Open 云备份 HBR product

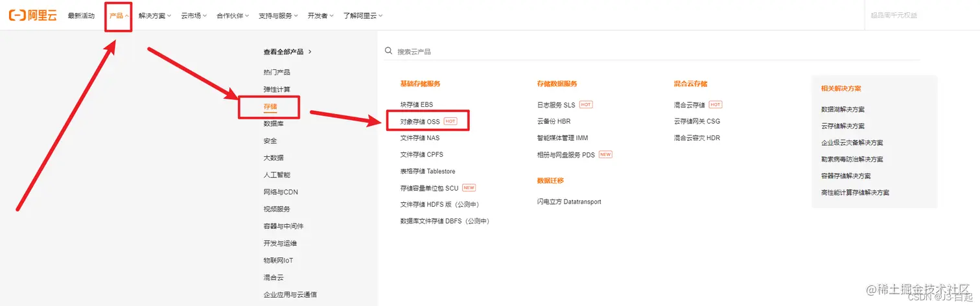coord(554,121)
